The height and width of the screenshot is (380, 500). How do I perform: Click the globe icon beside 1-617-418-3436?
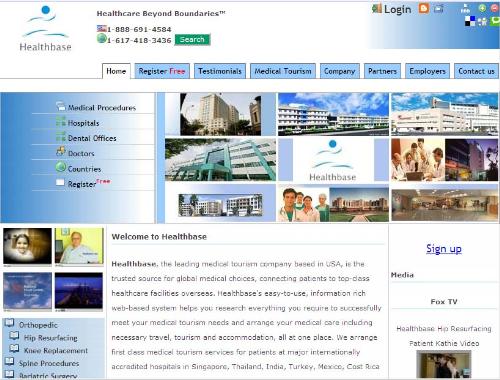[x=102, y=39]
